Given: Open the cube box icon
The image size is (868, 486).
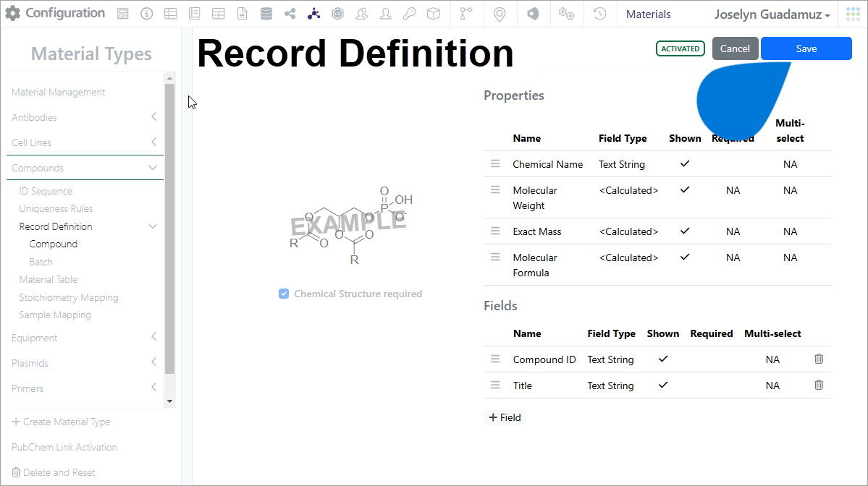Looking at the screenshot, I should 434,14.
